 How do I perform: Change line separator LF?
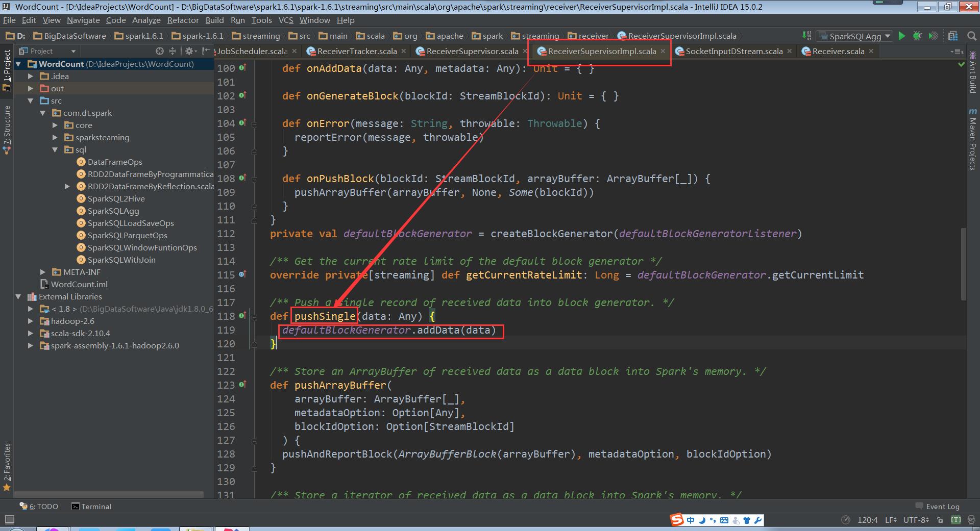(x=891, y=520)
